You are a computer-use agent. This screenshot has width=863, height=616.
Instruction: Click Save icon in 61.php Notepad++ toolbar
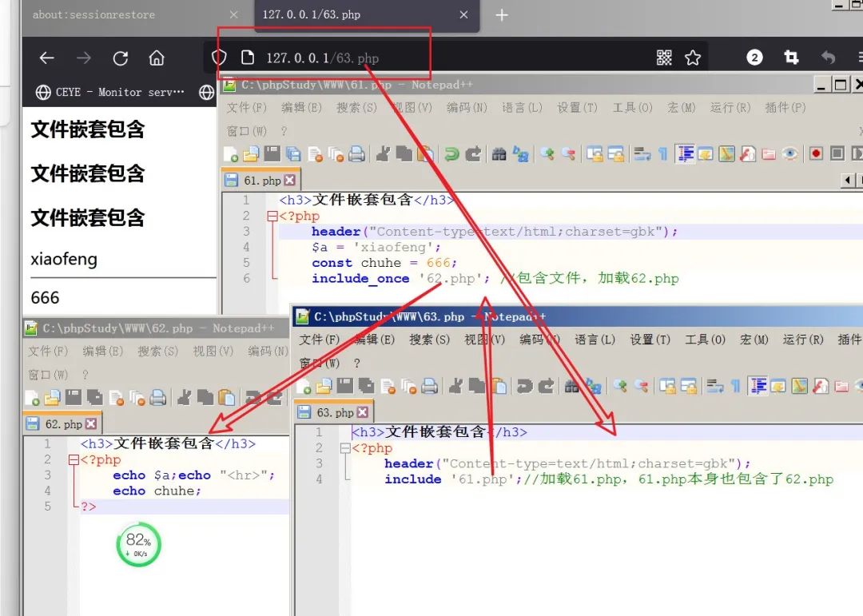click(272, 154)
